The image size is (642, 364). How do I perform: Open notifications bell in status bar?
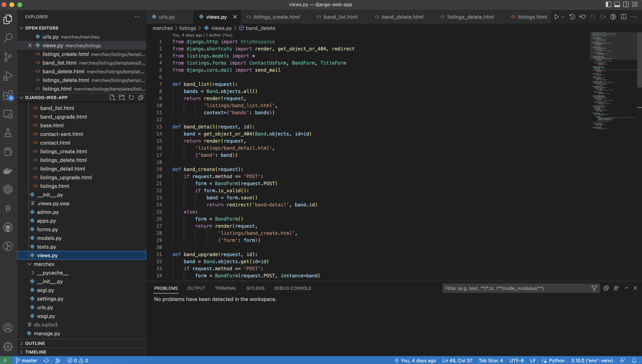pos(634,360)
